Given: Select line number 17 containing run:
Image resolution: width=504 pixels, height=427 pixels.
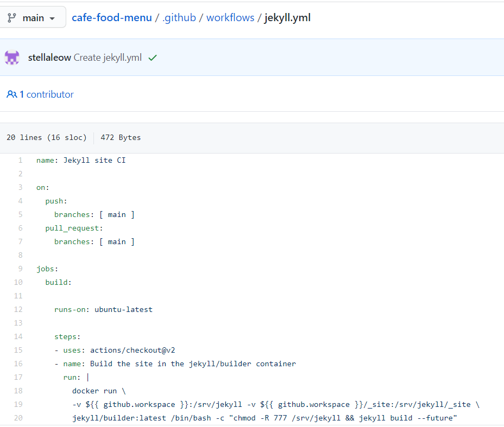Looking at the screenshot, I should pyautogui.click(x=18, y=377).
